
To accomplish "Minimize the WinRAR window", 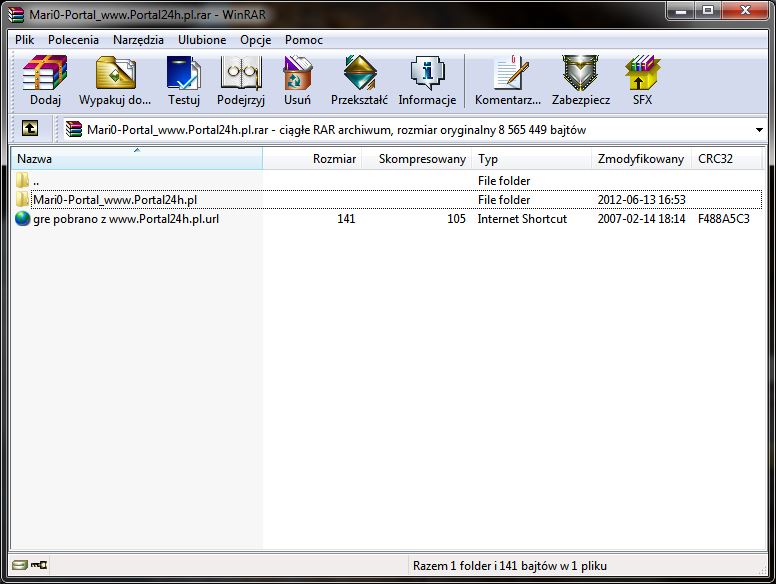I will (681, 11).
